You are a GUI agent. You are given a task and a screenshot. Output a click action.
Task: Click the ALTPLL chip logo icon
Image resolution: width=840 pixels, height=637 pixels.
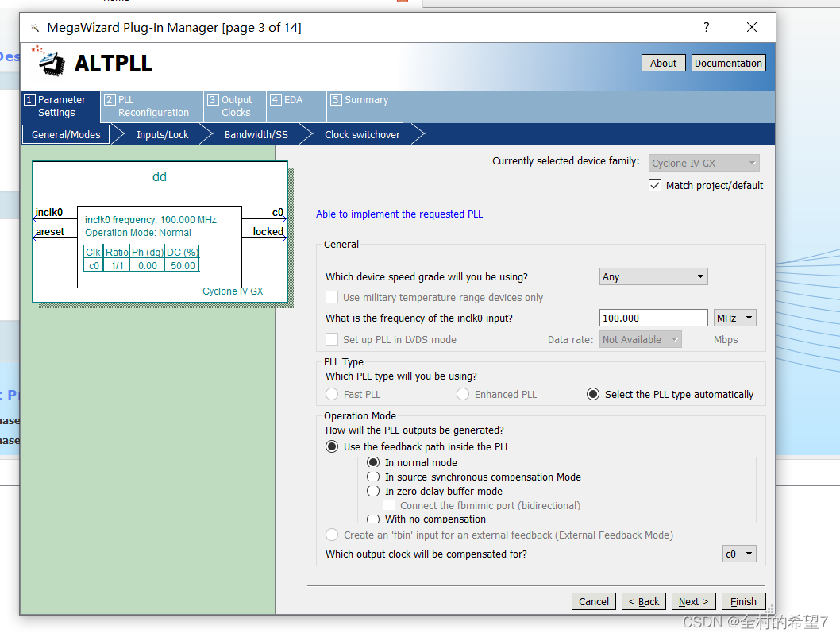point(48,61)
